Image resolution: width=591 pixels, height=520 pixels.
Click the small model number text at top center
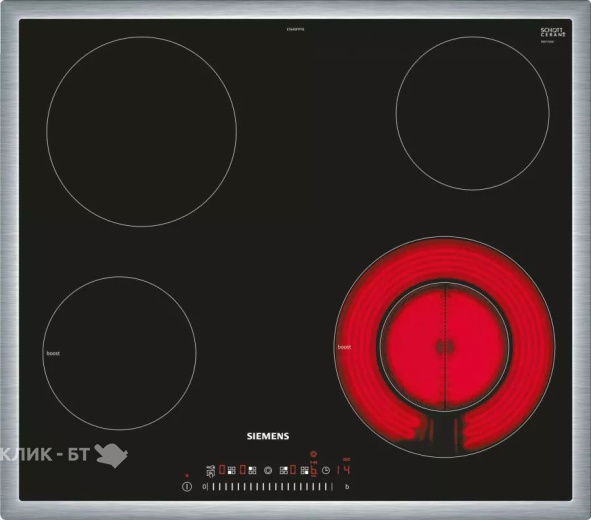pyautogui.click(x=295, y=29)
